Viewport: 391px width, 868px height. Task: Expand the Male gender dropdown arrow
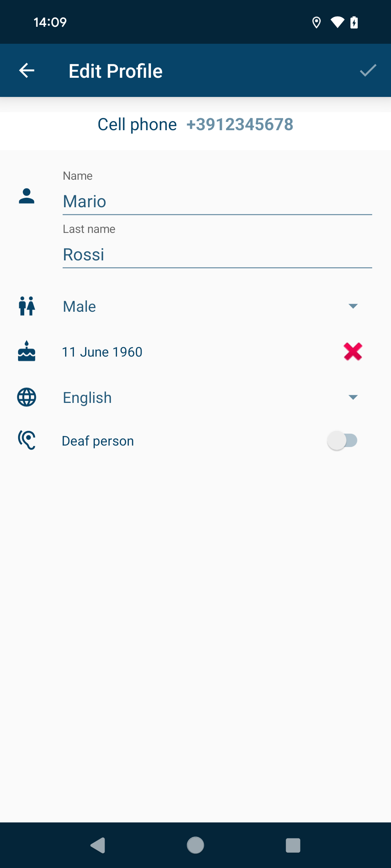click(353, 306)
